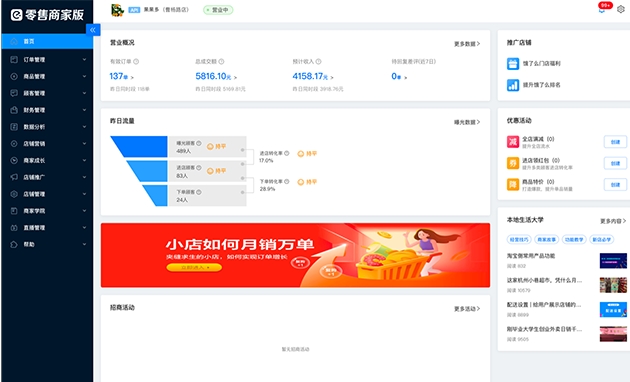Click the orange 降 商品特价 icon
Viewport: 630px width, 382px height.
point(513,184)
